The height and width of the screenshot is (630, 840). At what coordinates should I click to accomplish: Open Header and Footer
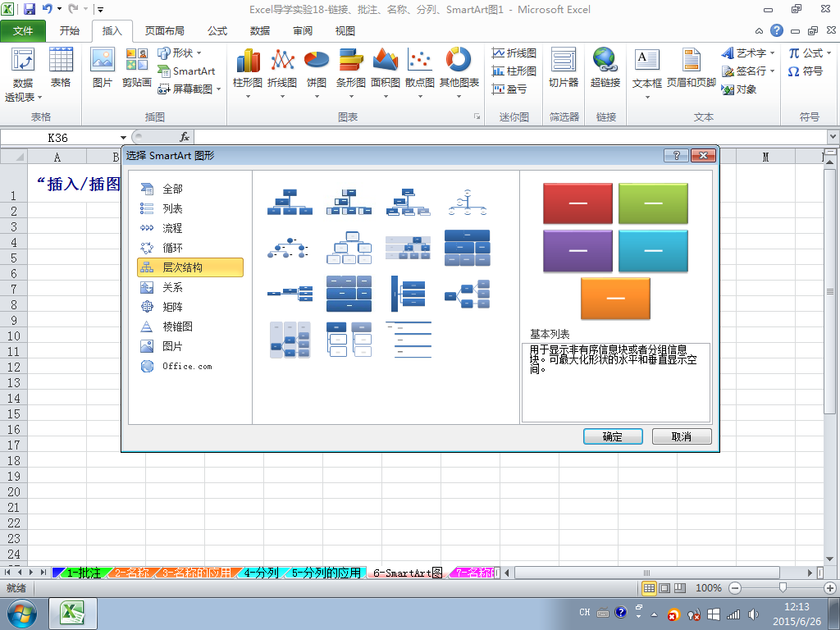click(x=691, y=67)
